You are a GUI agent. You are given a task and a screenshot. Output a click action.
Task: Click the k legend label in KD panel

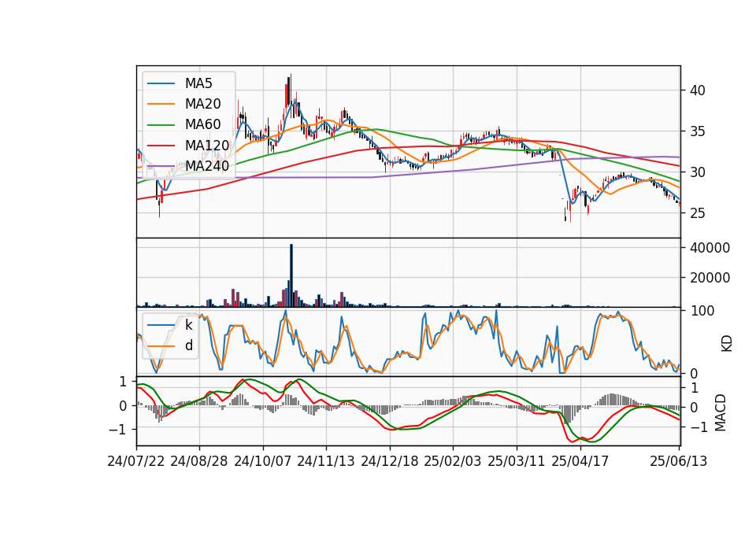point(188,325)
